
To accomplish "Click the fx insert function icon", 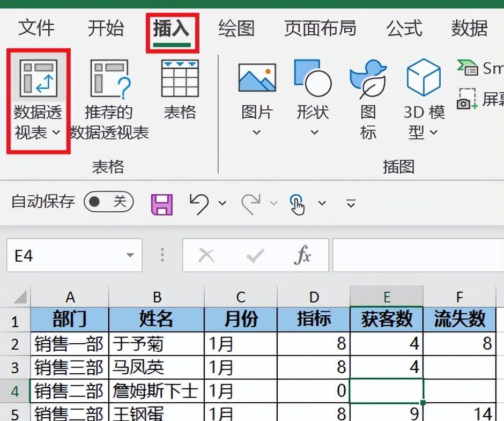I will (x=302, y=255).
